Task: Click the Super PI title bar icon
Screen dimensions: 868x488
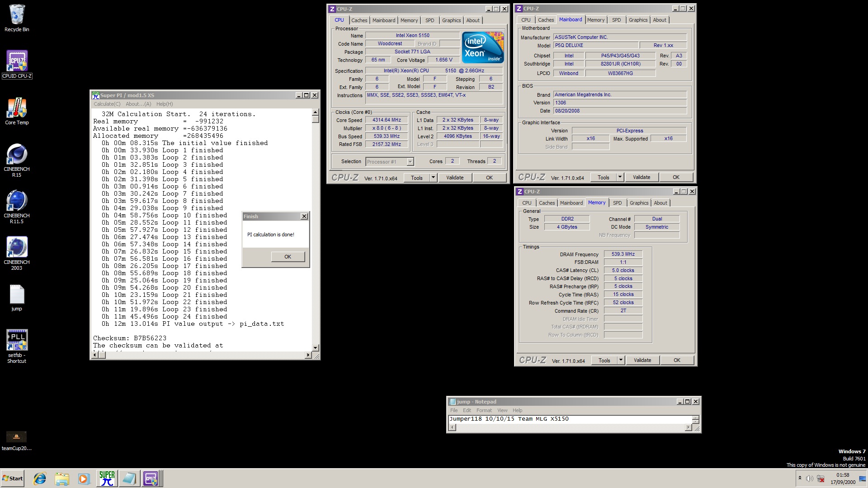Action: click(95, 95)
